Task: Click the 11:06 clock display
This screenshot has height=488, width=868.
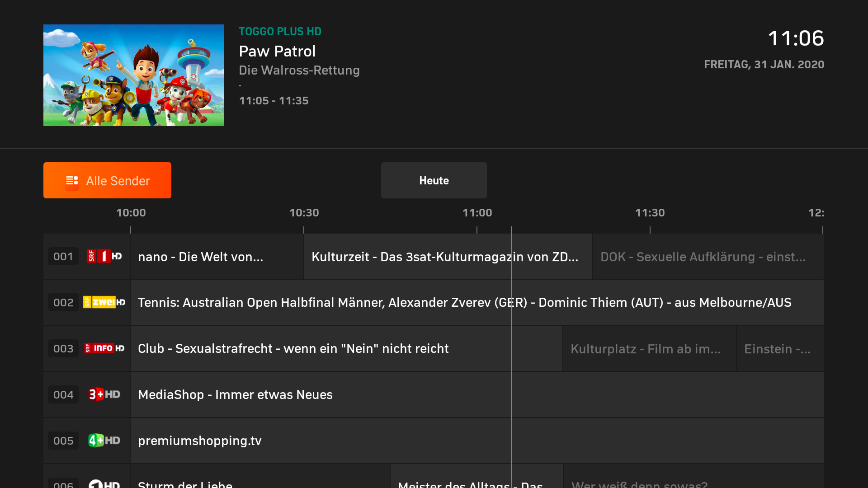Action: (x=796, y=38)
